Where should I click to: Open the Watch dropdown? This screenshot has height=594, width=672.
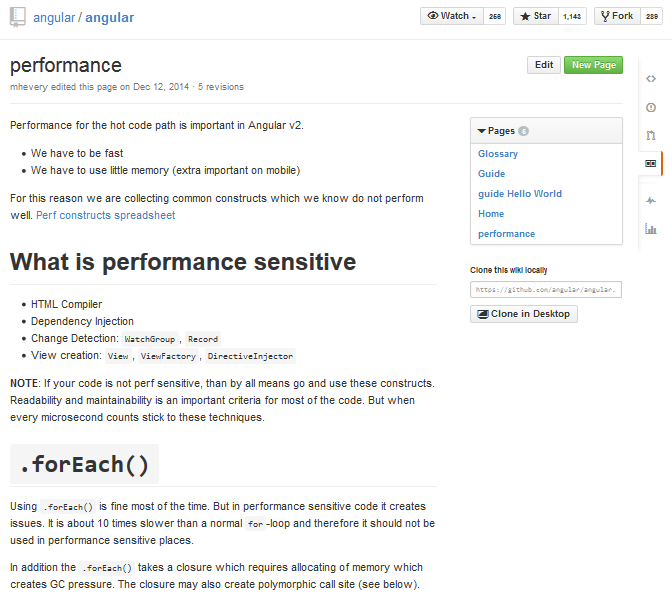(452, 16)
